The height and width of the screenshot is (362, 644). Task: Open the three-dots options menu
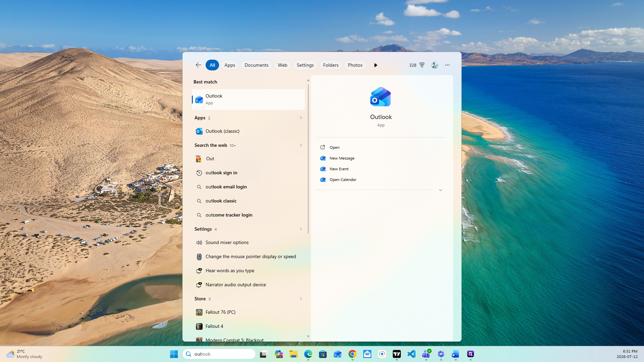[447, 65]
